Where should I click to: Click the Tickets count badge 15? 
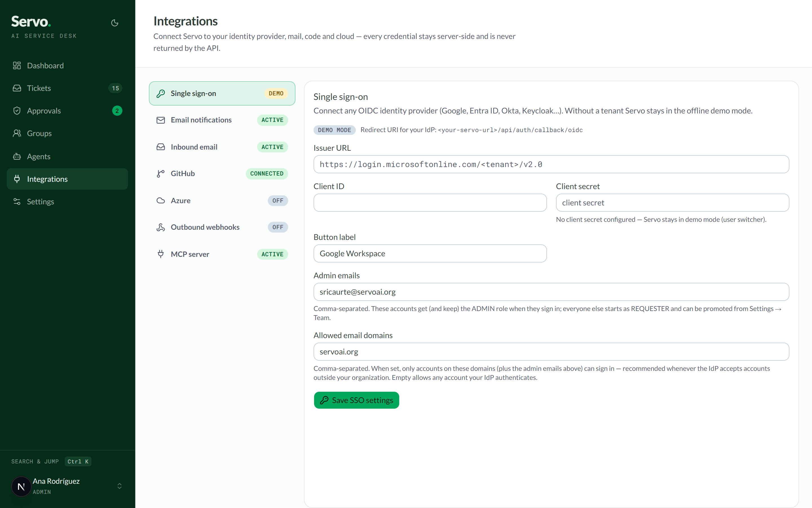pos(115,88)
